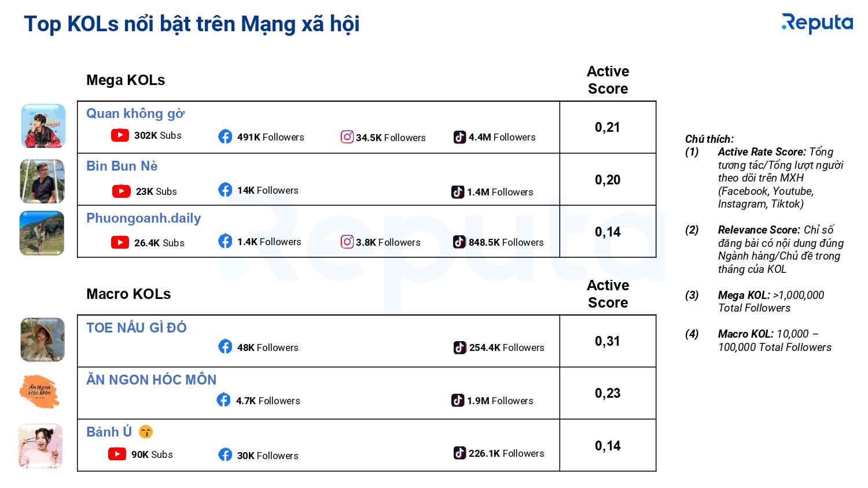Select the Bánh Ú avatar thumbnail
Screen dimensions: 868x488
[41, 446]
